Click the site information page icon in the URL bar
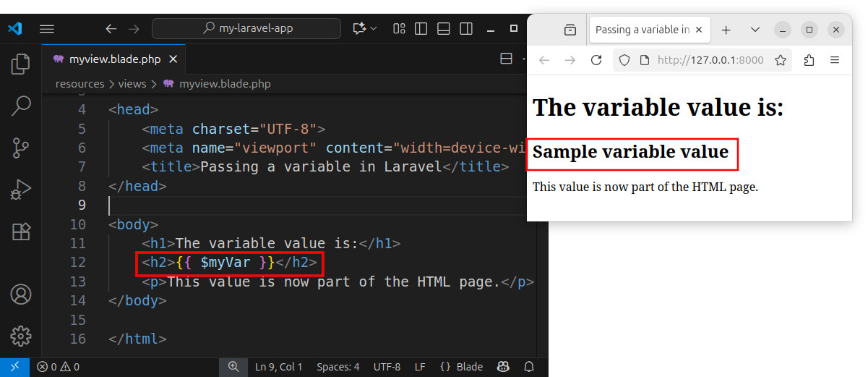This screenshot has width=868, height=377. 645,60
